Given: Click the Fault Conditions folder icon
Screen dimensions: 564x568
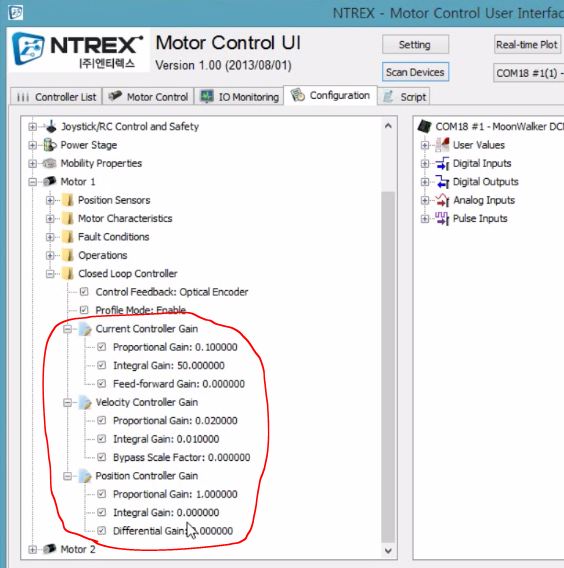Looking at the screenshot, I should pyautogui.click(x=67, y=237).
